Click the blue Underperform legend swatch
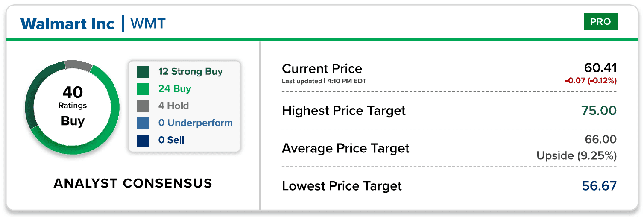Viewport: 644px width, 217px height. [x=143, y=123]
